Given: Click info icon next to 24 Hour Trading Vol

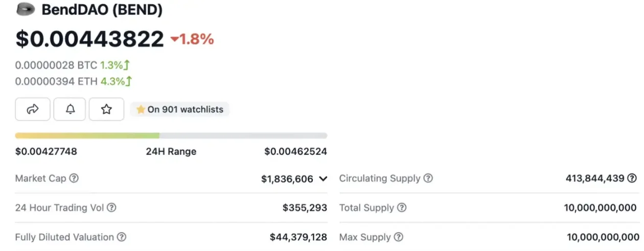Looking at the screenshot, I should tap(111, 208).
